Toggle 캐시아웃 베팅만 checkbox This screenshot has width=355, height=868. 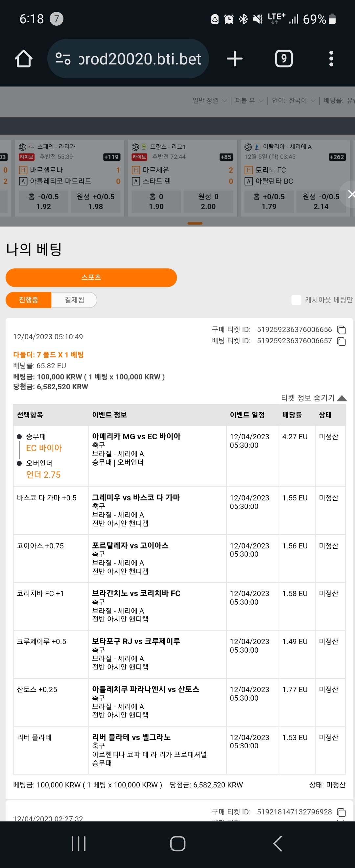(296, 300)
